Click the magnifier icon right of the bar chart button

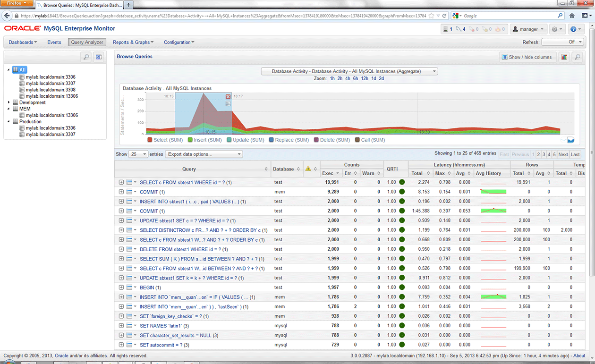click(x=577, y=57)
